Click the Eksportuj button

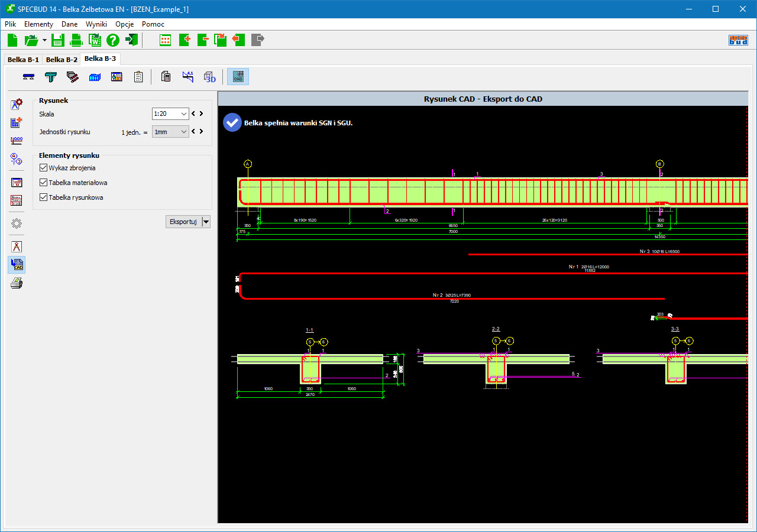pos(183,222)
